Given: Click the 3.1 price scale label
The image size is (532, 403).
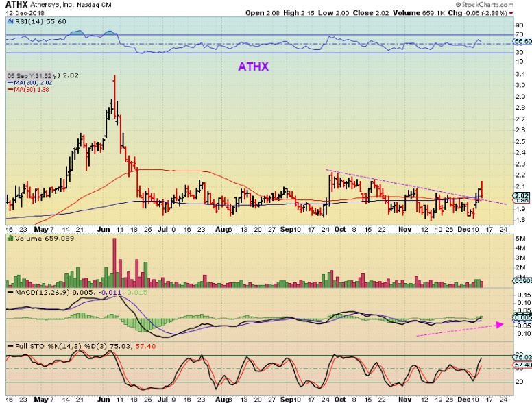Looking at the screenshot, I should coord(521,74).
